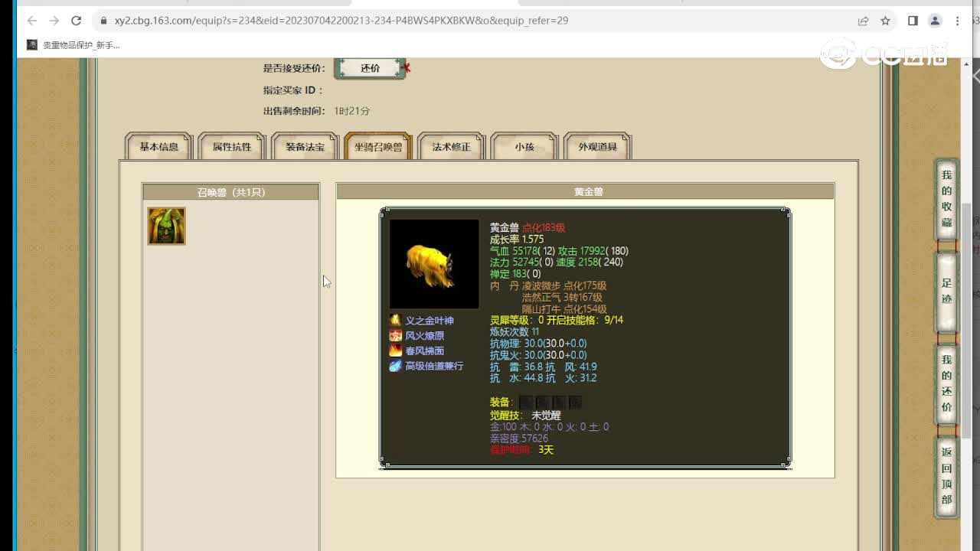
Task: Open 我的收藏 sidebar button
Action: point(946,199)
